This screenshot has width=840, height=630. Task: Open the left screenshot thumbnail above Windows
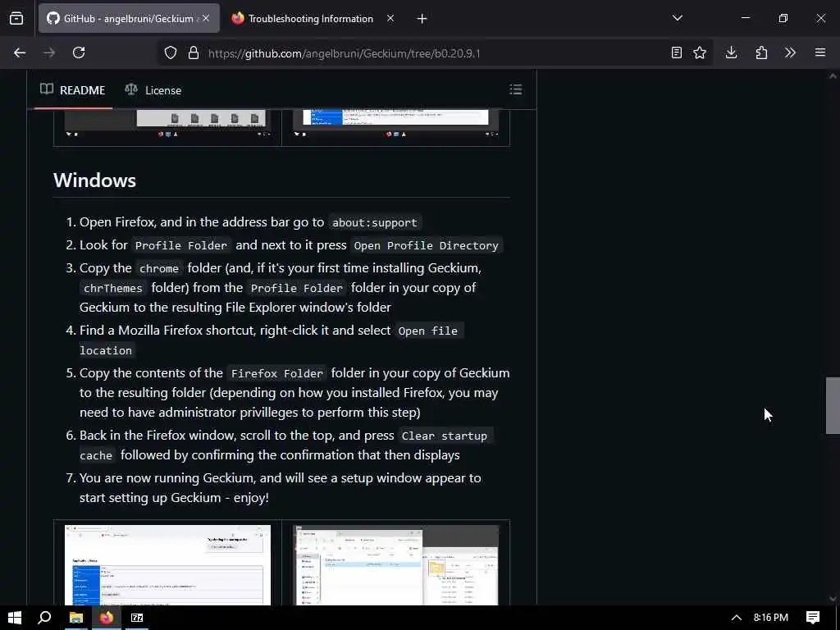167,125
